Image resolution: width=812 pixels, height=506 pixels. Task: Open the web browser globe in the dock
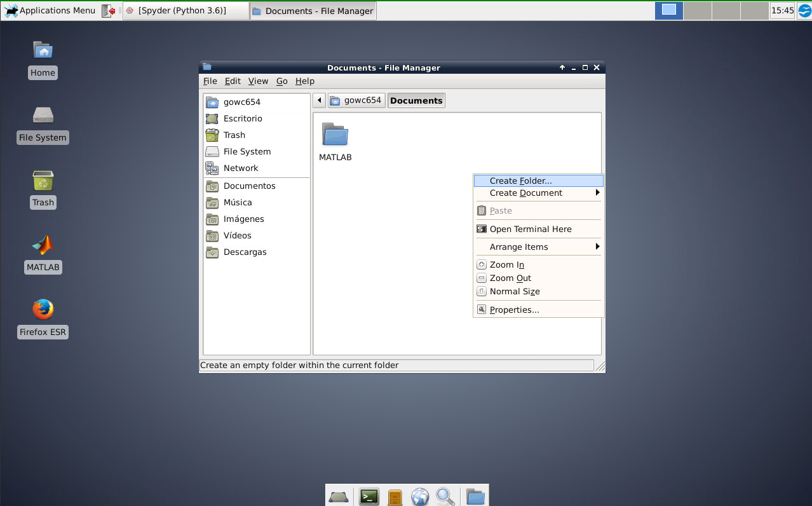point(420,496)
